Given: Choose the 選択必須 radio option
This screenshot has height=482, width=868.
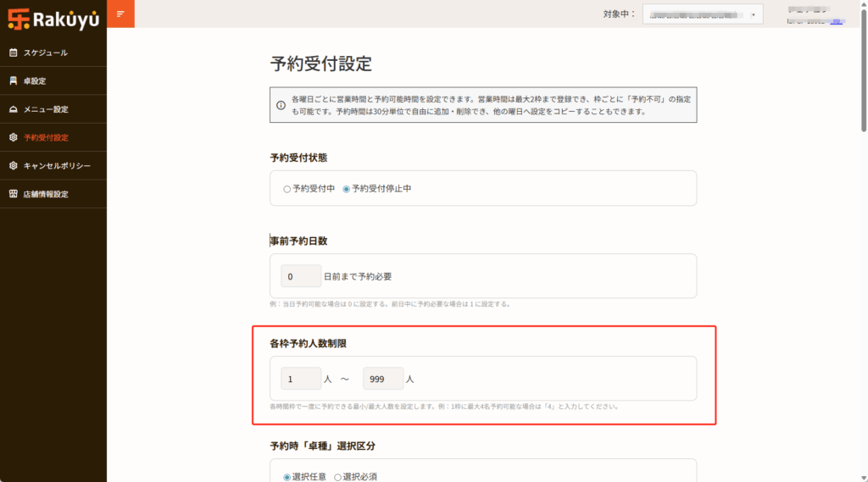Looking at the screenshot, I should 337,477.
